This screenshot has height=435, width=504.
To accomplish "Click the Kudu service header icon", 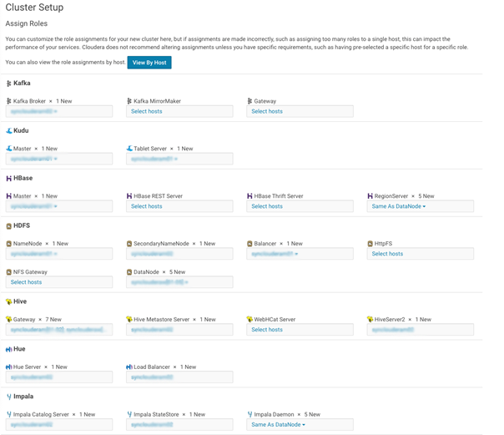I will (9, 130).
